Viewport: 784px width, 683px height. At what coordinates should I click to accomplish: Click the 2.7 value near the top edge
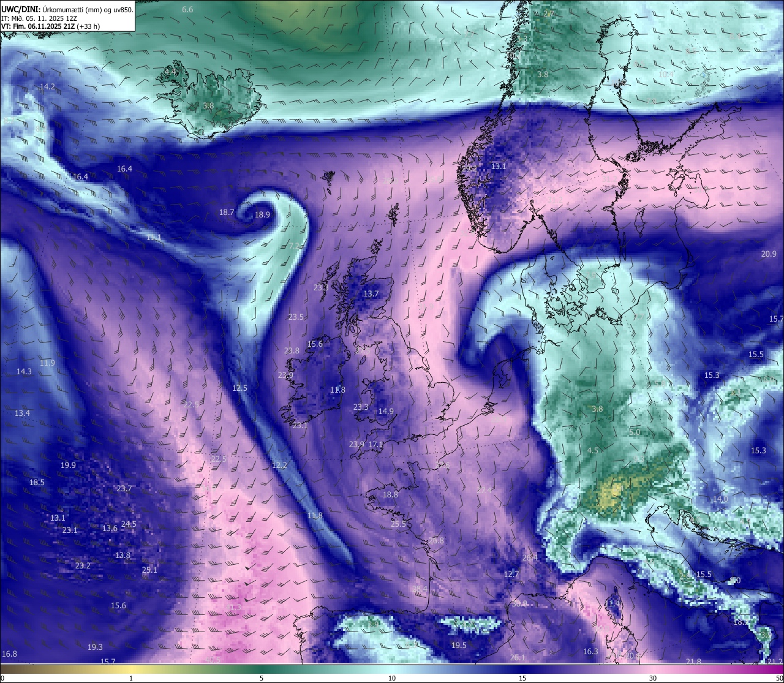click(x=549, y=13)
